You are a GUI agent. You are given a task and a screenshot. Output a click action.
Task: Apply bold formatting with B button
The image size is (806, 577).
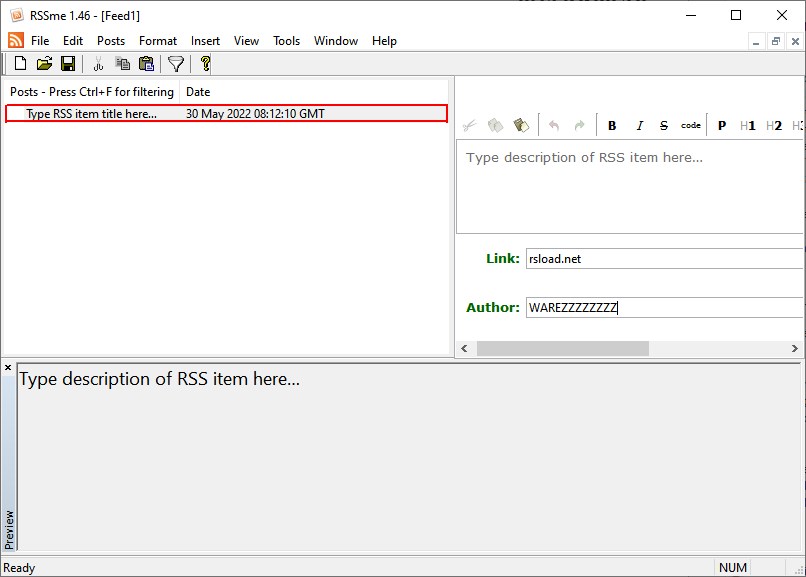[x=612, y=125]
